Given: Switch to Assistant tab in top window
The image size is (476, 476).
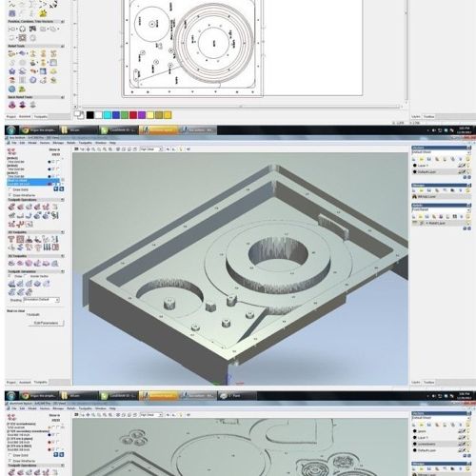Looking at the screenshot, I should [25, 116].
